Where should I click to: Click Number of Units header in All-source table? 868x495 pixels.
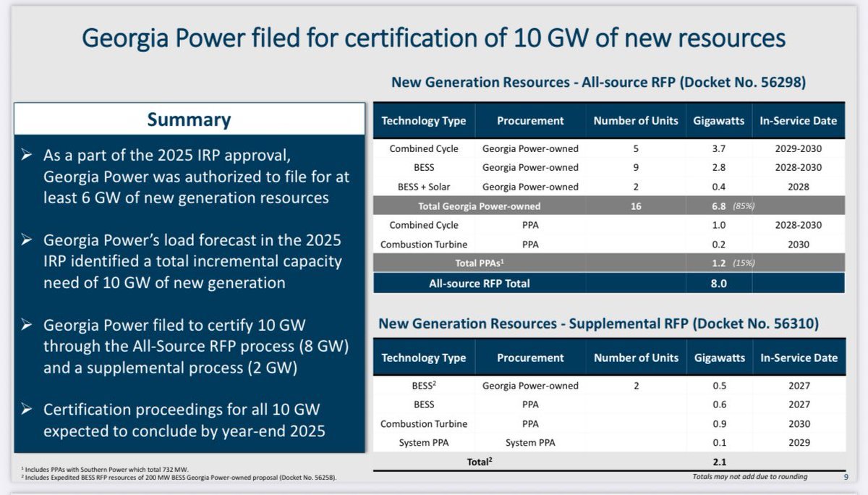point(636,121)
